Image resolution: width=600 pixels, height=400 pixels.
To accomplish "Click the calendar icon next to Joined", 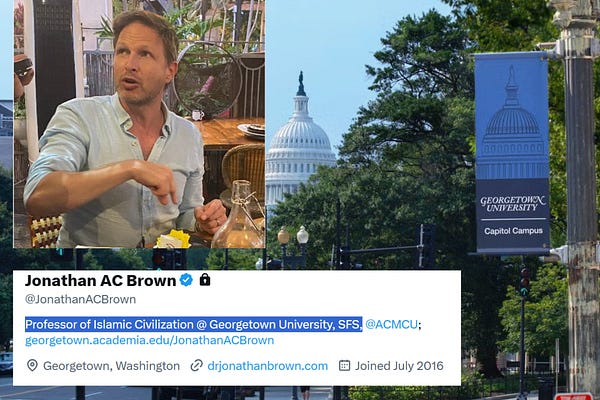I will [x=344, y=366].
